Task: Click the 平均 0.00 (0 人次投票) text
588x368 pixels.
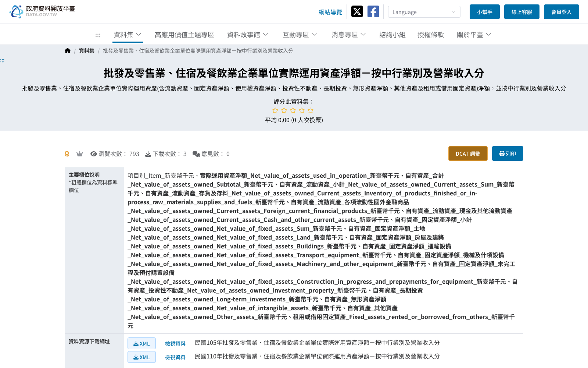Action: point(294,120)
